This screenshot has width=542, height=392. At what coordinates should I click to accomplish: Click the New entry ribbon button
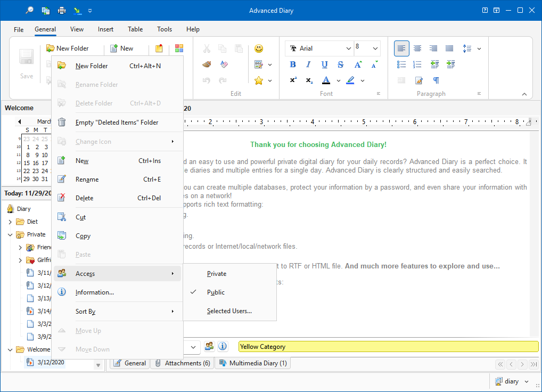tap(122, 48)
